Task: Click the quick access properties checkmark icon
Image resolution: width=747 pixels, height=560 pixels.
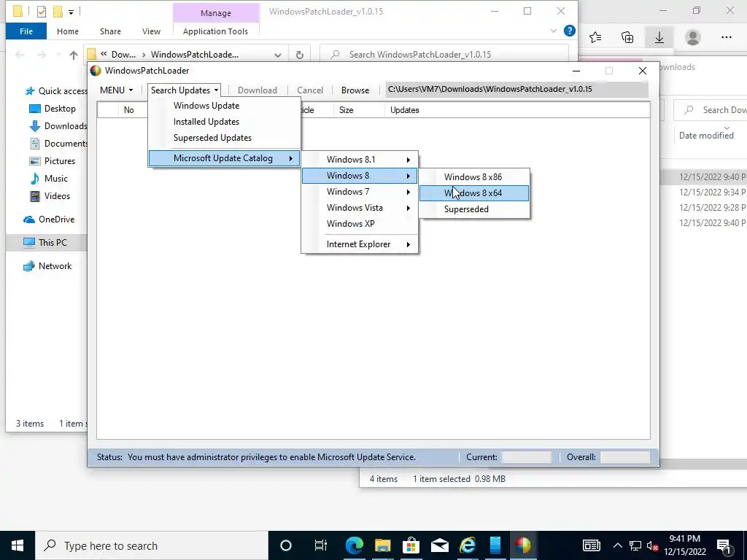Action: [x=42, y=12]
